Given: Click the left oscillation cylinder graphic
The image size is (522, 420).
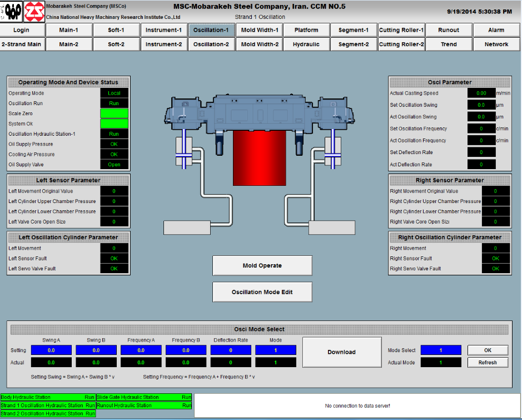Looking at the screenshot, I should pyautogui.click(x=184, y=151).
